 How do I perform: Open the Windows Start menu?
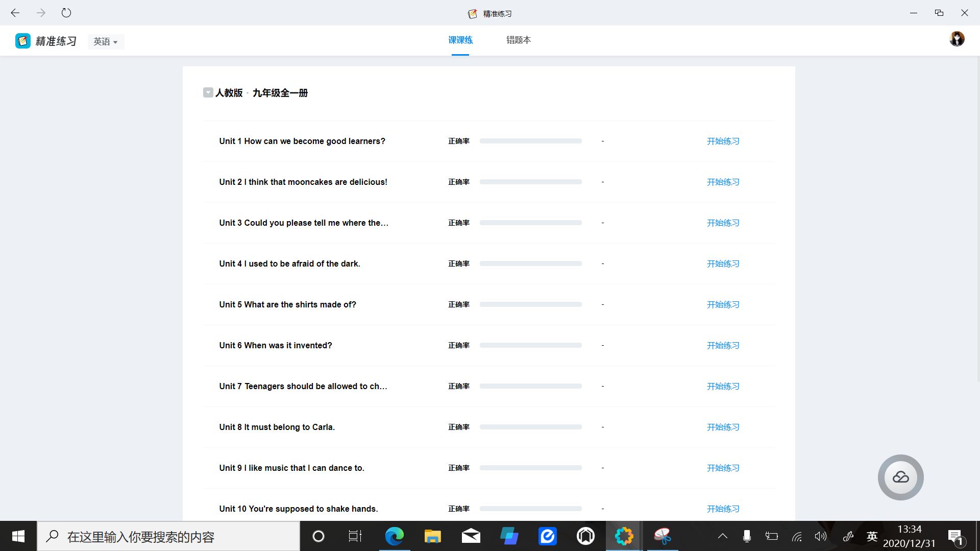click(18, 536)
